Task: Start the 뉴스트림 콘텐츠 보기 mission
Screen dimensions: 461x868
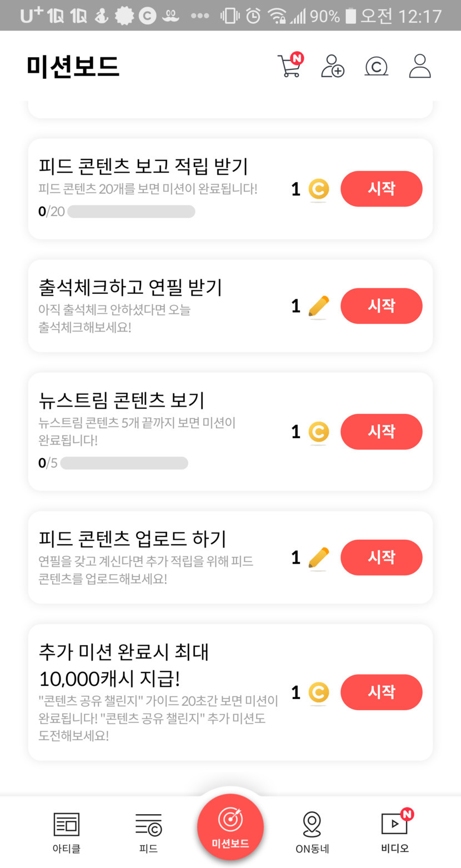Action: pyautogui.click(x=381, y=432)
